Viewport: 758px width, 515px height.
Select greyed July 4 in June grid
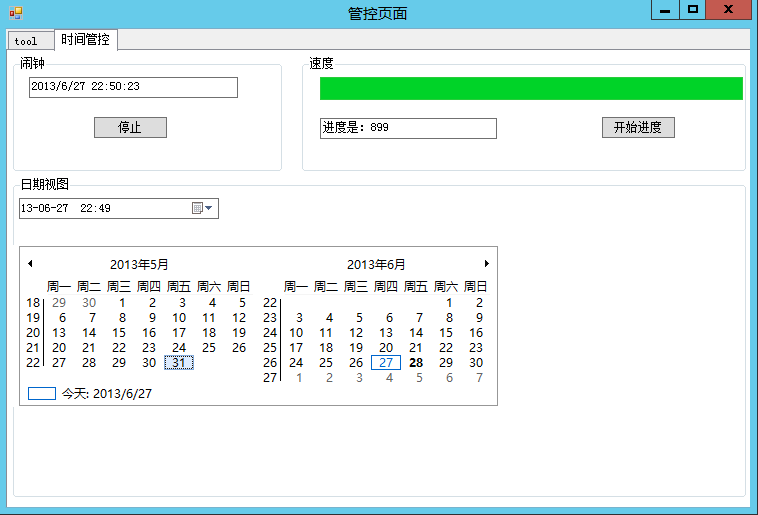[389, 378]
